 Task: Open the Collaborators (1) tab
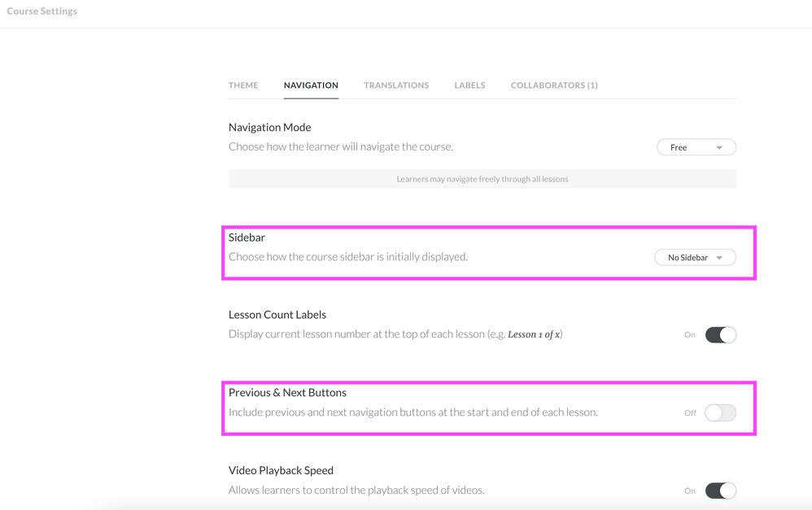pos(554,85)
